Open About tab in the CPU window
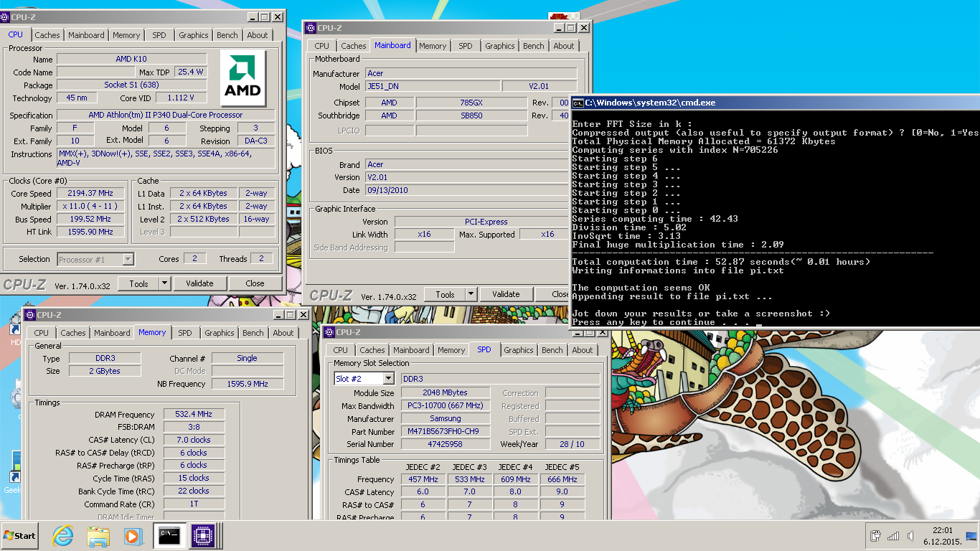Viewport: 980px width, 551px height. click(x=258, y=35)
